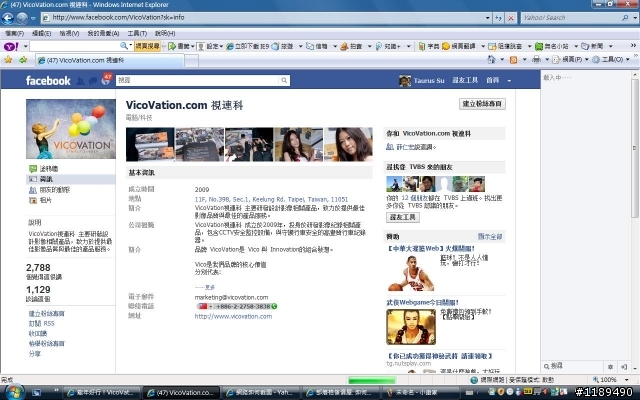Viewport: 640px width, 400px height.
Task: Open the address bar history dropdown
Action: (487, 18)
